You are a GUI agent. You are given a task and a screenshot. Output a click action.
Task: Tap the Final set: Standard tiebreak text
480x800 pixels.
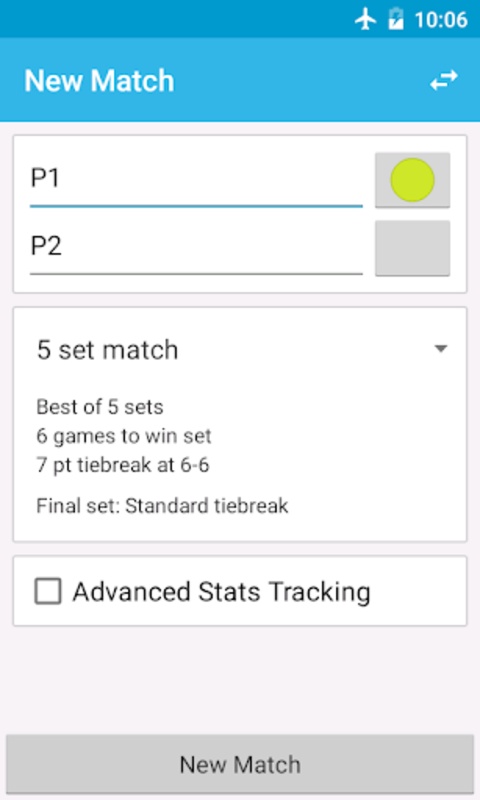162,506
